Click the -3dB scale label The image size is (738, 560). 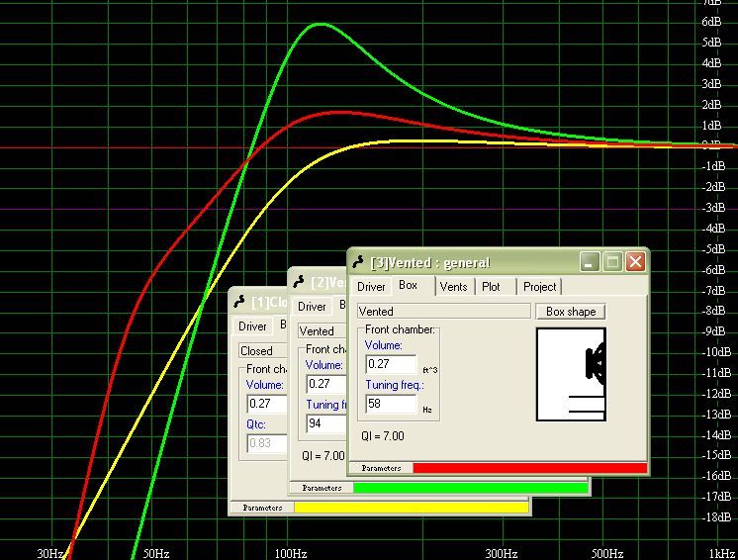click(x=711, y=208)
